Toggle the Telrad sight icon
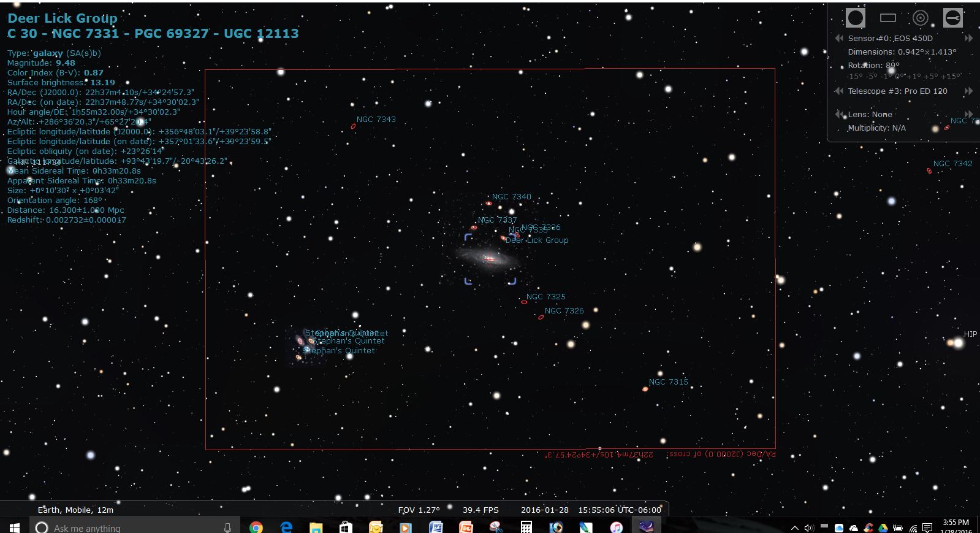The width and height of the screenshot is (980, 533). 920,18
